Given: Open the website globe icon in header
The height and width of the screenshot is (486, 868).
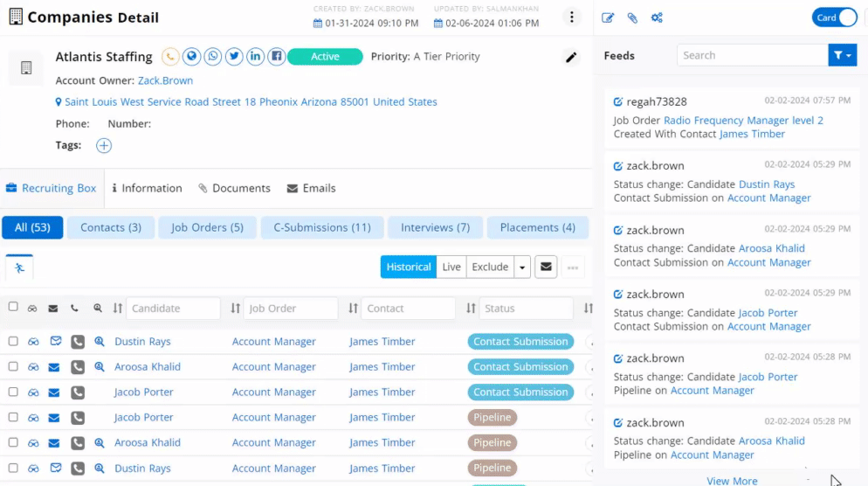Looking at the screenshot, I should pos(191,57).
